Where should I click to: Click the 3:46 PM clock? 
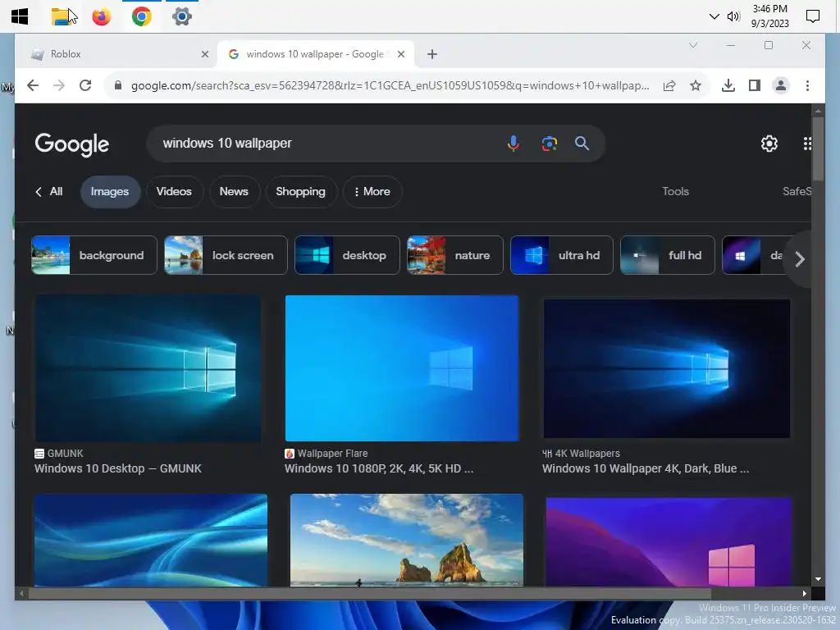[x=769, y=9]
